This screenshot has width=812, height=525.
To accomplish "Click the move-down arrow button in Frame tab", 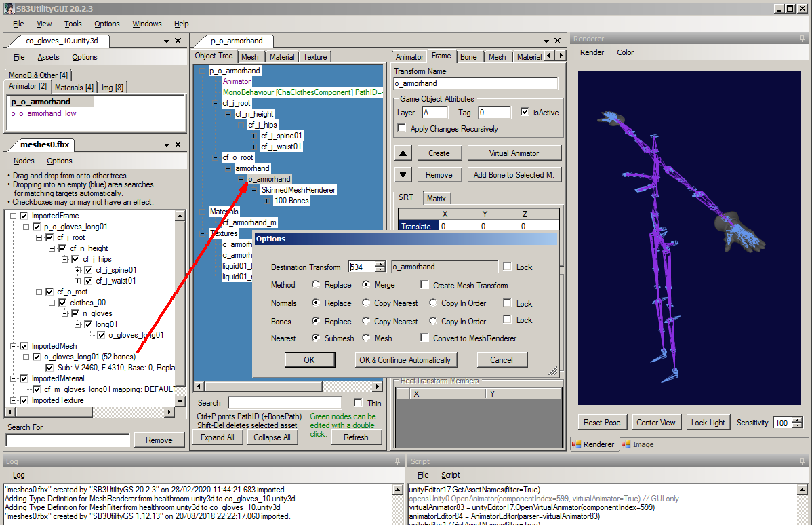I will (x=403, y=174).
